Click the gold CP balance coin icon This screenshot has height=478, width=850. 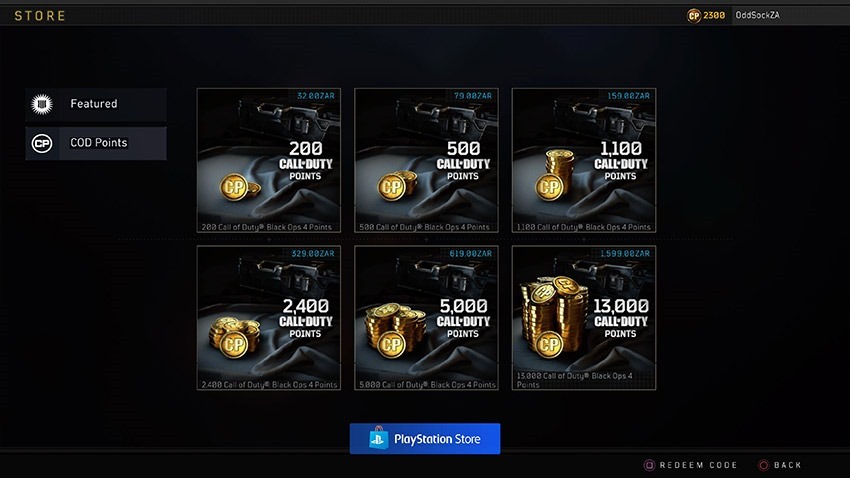tap(694, 16)
